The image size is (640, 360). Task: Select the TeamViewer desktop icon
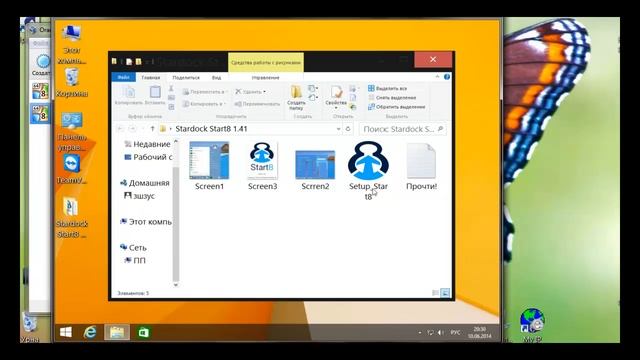[72, 169]
